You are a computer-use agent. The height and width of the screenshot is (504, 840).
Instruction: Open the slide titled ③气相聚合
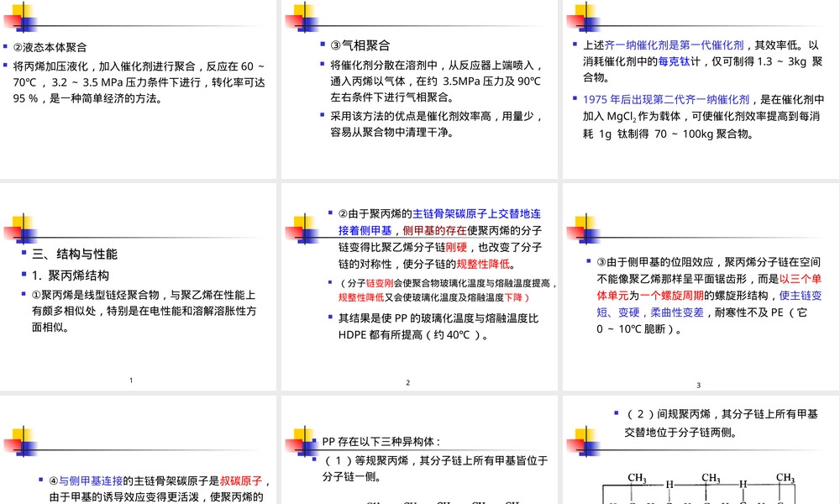coord(419,89)
